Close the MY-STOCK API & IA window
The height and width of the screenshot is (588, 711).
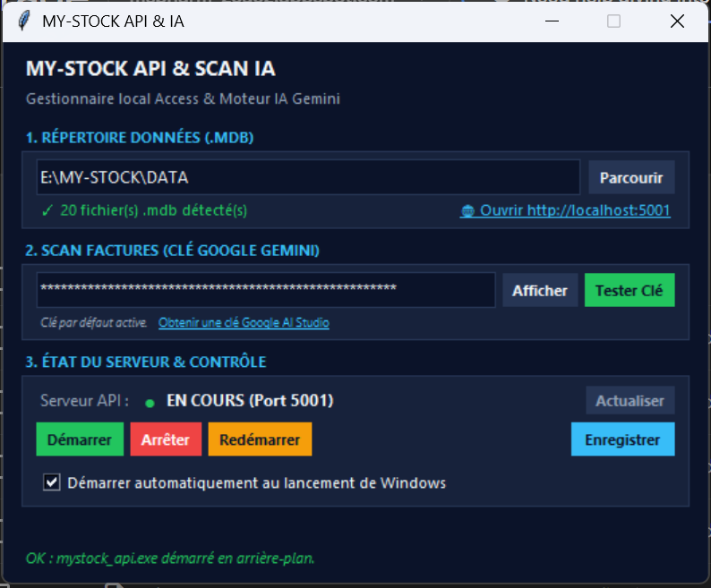tap(678, 21)
